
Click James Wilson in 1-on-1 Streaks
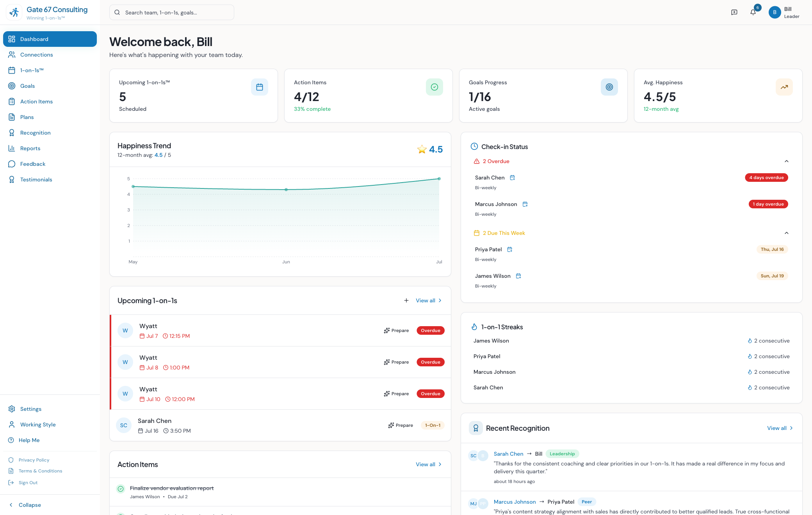pos(491,341)
